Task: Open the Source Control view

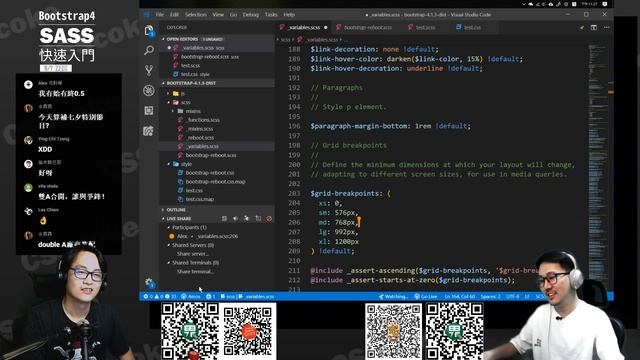Action: [x=149, y=71]
